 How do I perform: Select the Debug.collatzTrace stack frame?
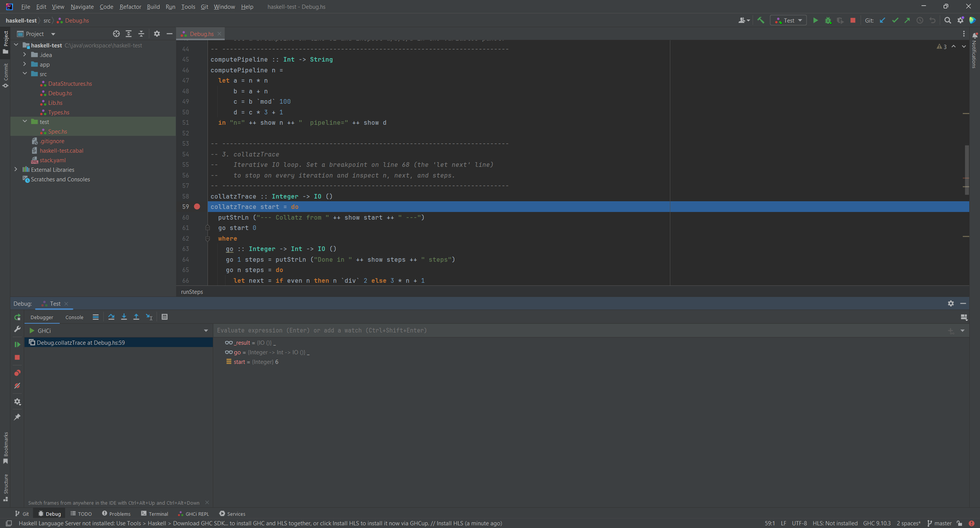pyautogui.click(x=119, y=343)
